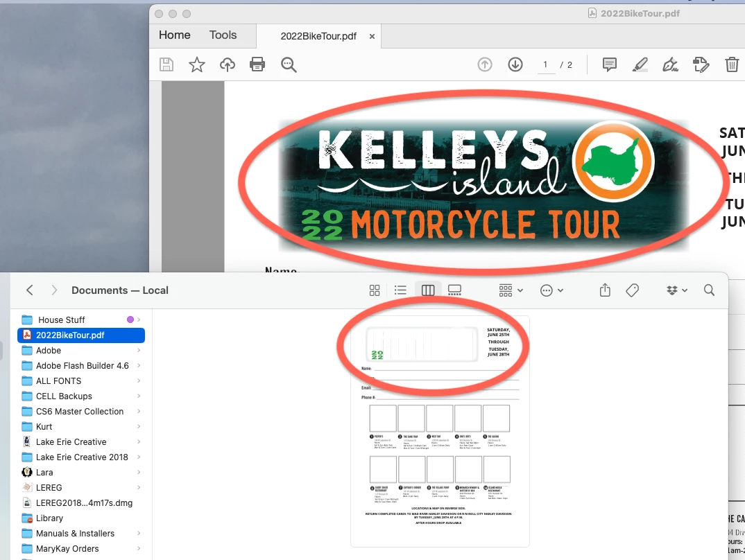Bookmark the PDF with the star icon
Image resolution: width=745 pixels, height=560 pixels.
pyautogui.click(x=197, y=64)
